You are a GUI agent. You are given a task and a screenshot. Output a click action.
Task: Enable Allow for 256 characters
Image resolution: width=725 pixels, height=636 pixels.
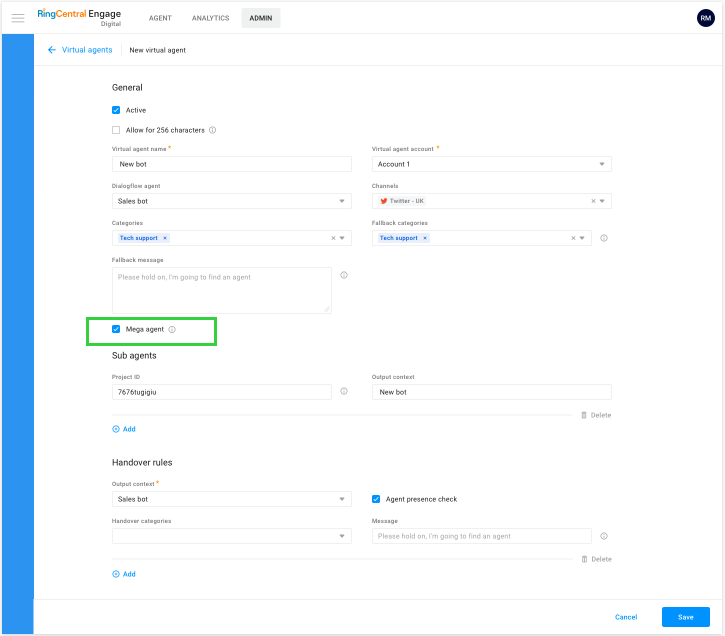pos(116,130)
